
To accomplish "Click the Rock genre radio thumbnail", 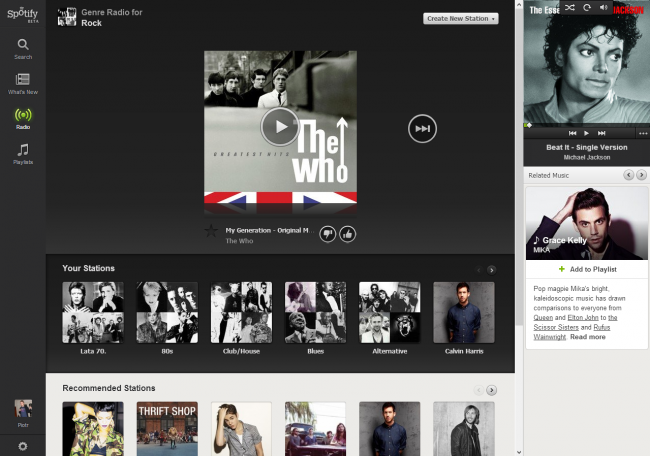I will pos(67,17).
